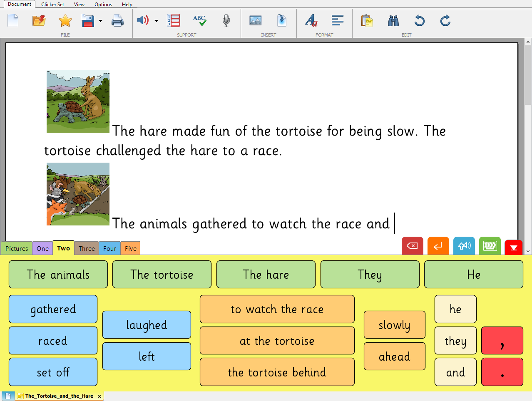The height and width of the screenshot is (401, 532).
Task: Open the font format tool
Action: pos(311,20)
